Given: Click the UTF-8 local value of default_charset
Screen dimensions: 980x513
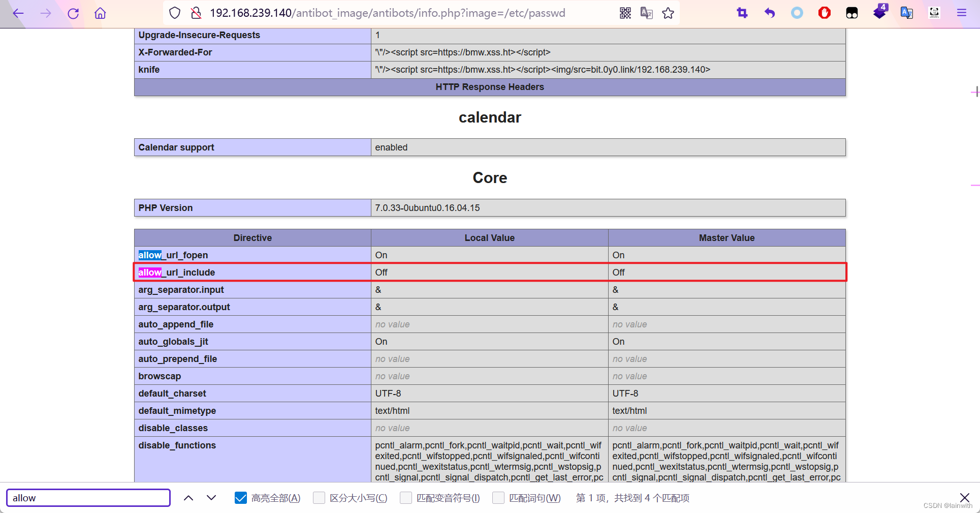Looking at the screenshot, I should coord(388,394).
